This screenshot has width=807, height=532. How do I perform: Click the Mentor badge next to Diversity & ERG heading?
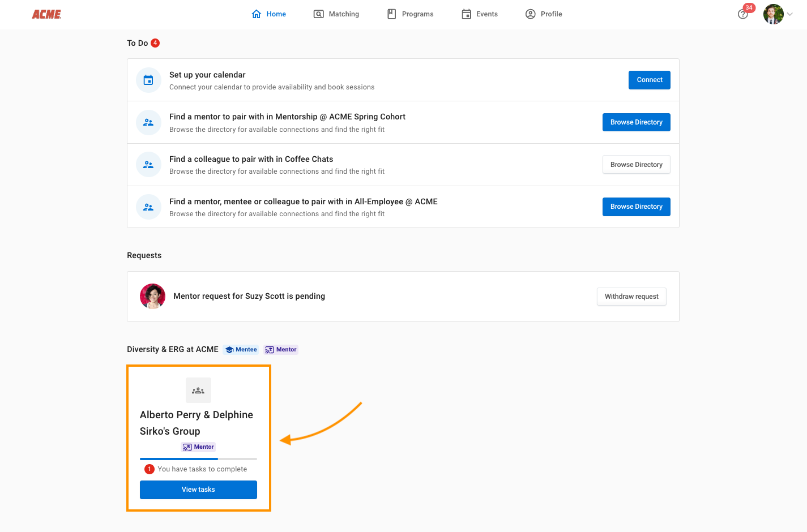pos(281,350)
